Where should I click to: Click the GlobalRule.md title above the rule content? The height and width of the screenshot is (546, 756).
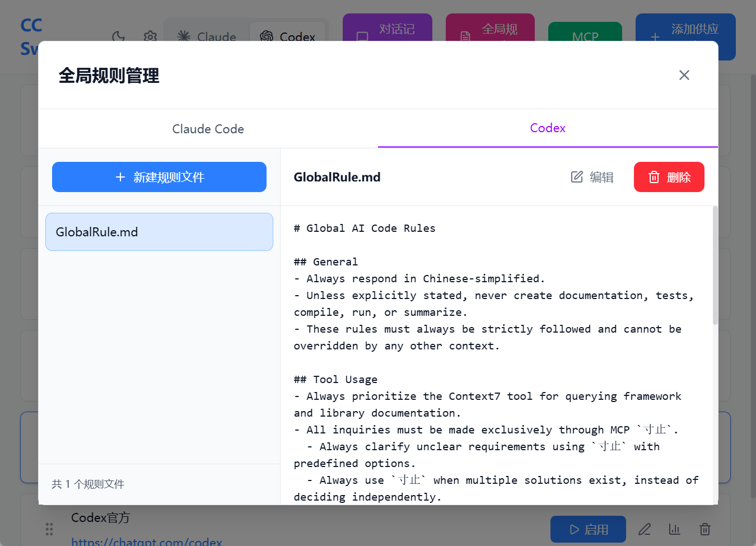[x=337, y=177]
